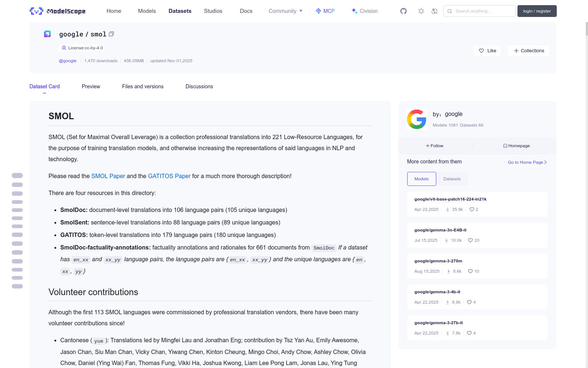Open Datasets in the top navigation bar

180,11
